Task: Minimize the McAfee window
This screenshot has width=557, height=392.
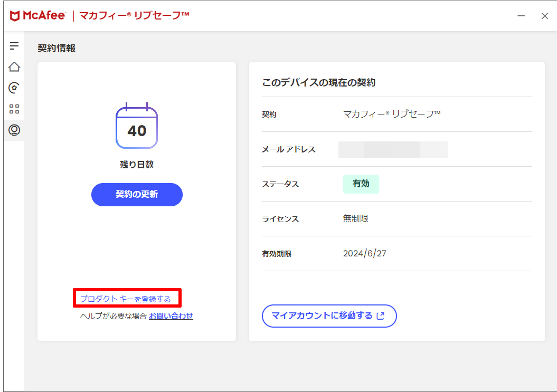Action: coord(521,16)
